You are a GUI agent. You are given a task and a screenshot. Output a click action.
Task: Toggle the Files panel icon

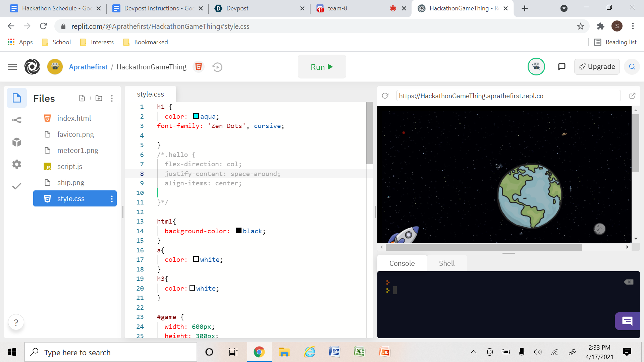(x=17, y=98)
